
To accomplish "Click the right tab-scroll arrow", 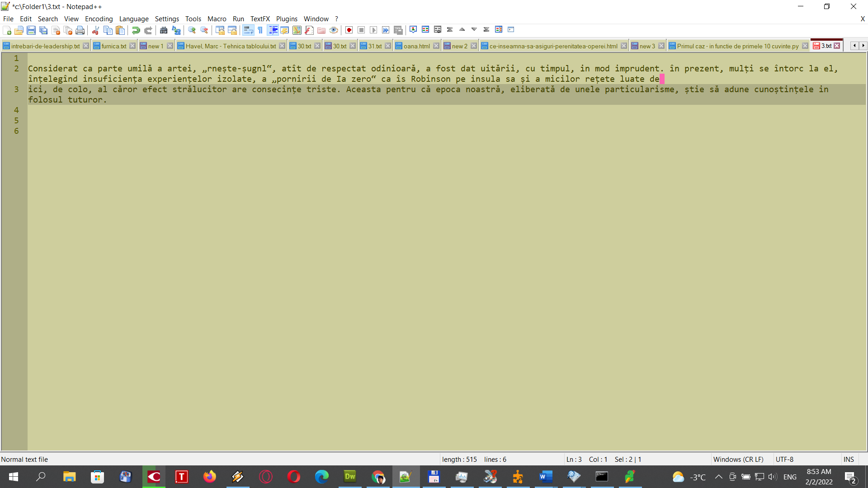I will [863, 46].
